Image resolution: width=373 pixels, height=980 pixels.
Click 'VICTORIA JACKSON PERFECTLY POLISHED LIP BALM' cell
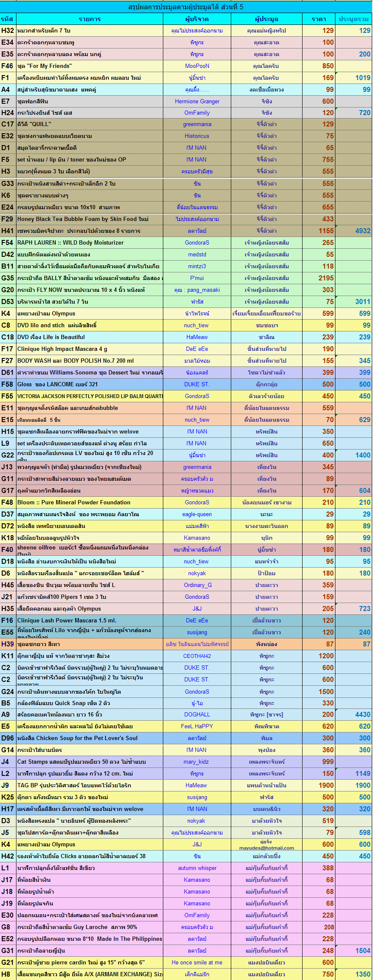coord(89,396)
